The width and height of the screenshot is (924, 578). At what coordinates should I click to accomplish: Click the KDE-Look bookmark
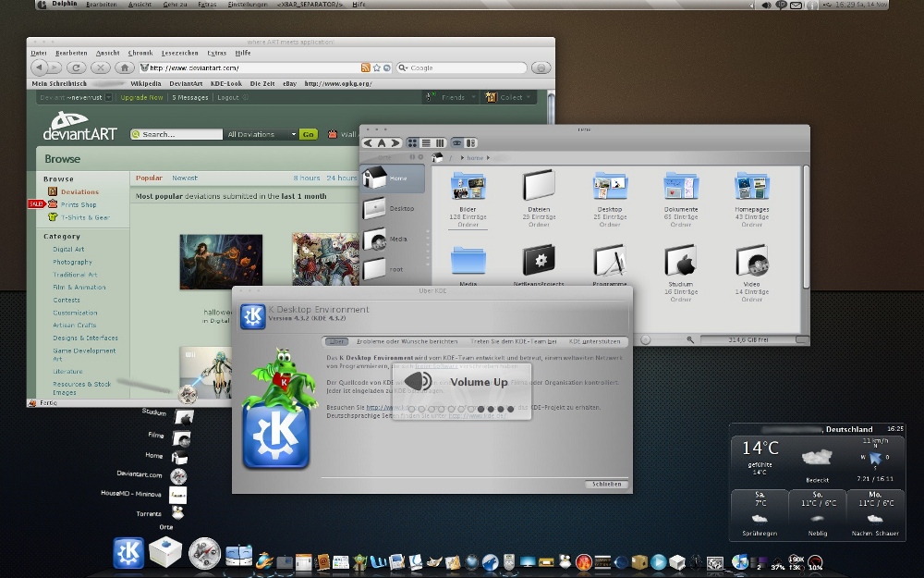click(226, 84)
